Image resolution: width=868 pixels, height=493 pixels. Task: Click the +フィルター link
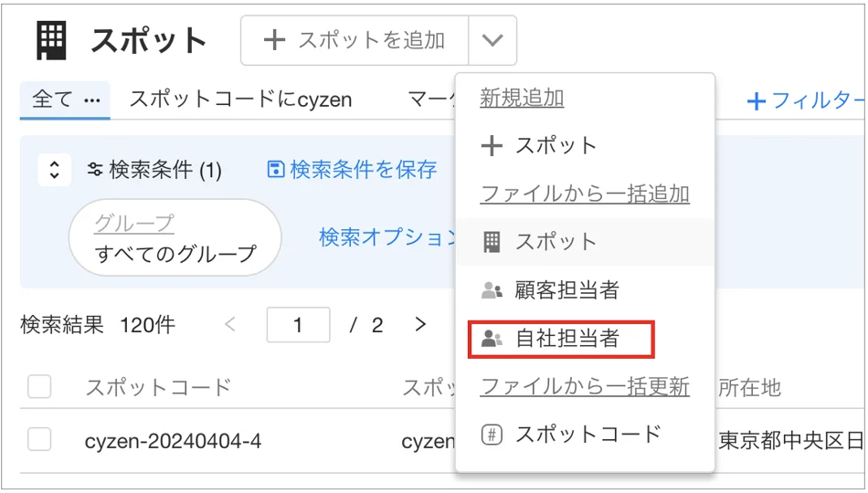click(806, 101)
